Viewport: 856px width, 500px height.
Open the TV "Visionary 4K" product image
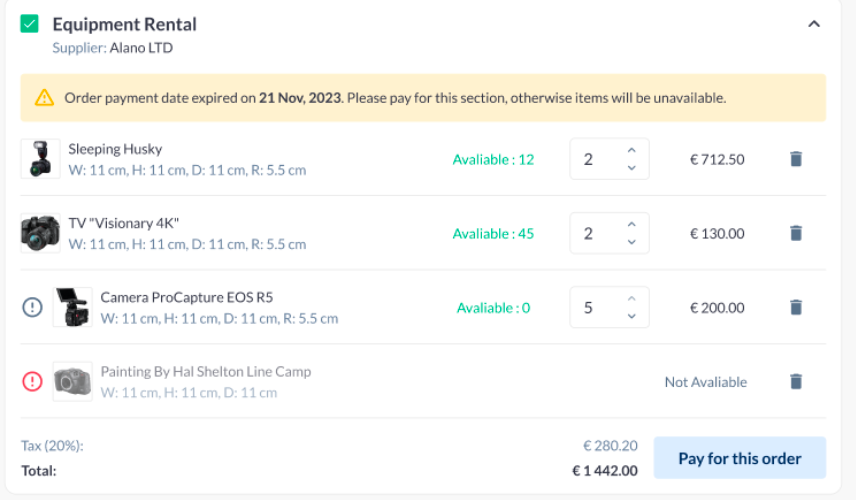coord(40,233)
